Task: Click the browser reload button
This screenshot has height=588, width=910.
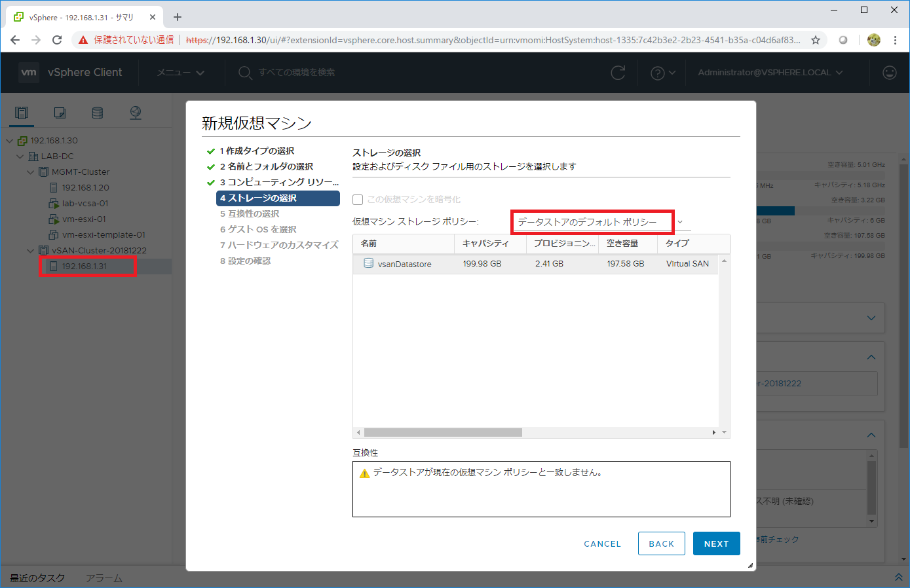Action: 57,40
